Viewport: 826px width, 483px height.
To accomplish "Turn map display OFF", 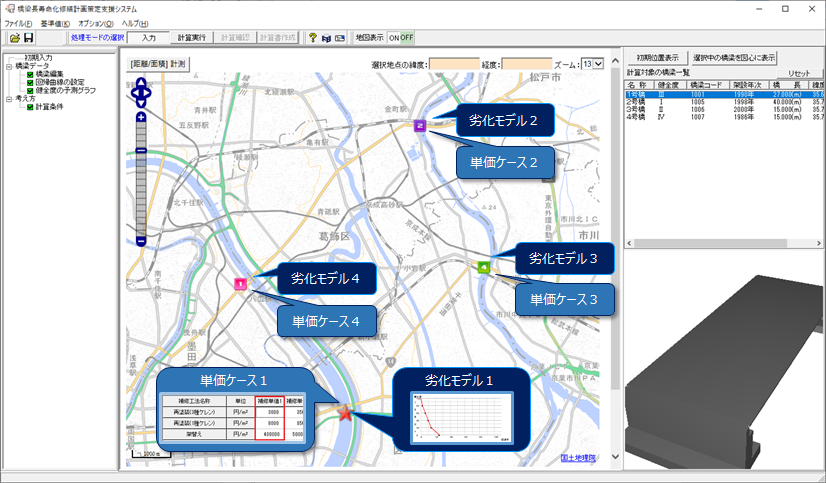I will coord(407,38).
